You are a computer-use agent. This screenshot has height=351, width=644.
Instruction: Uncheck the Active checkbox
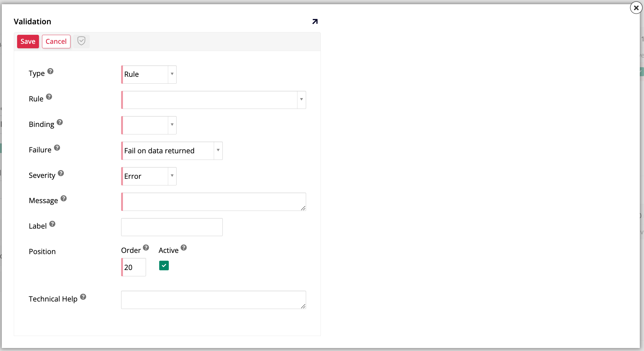(164, 265)
